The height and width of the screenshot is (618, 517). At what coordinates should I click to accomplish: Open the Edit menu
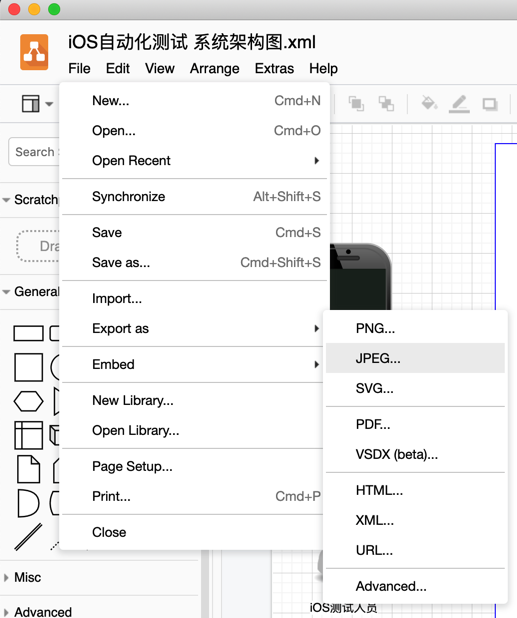pos(118,69)
